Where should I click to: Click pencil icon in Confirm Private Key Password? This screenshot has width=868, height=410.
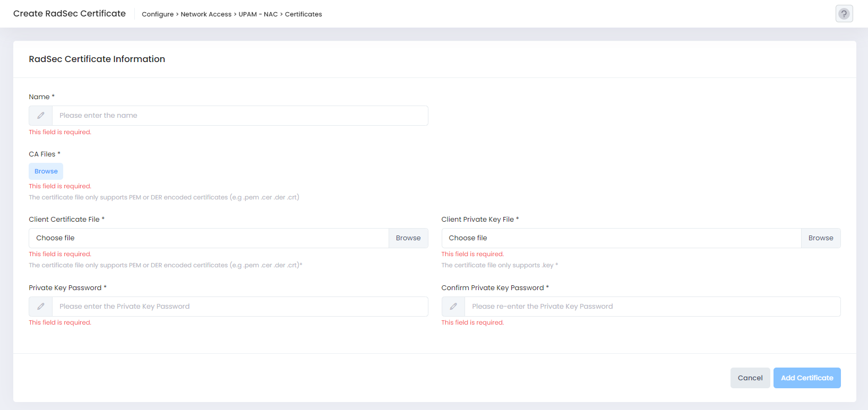[x=453, y=307]
